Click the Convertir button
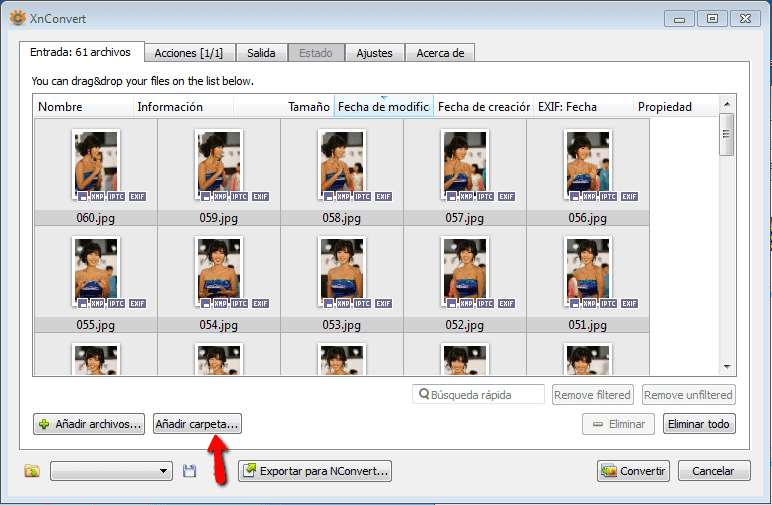Screen dimensions: 772x505 (634, 471)
